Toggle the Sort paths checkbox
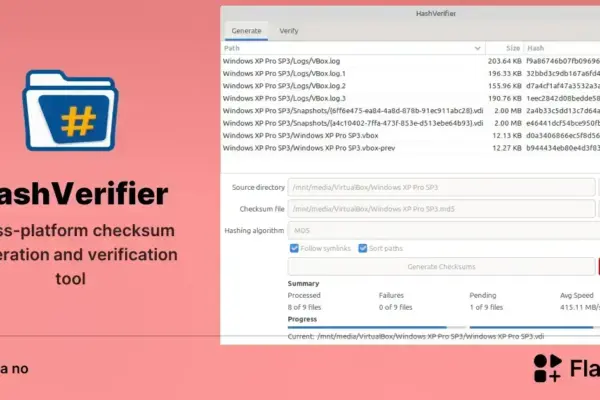 [x=362, y=248]
